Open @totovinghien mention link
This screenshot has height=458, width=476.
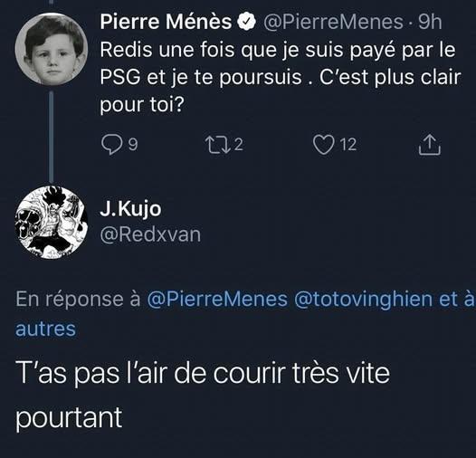[x=364, y=300]
